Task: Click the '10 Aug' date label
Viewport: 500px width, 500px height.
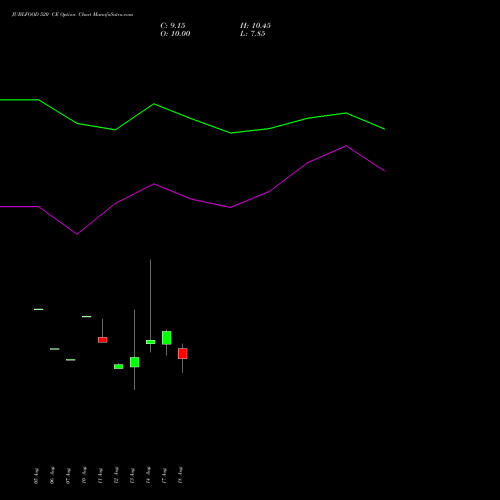Action: pos(84,476)
